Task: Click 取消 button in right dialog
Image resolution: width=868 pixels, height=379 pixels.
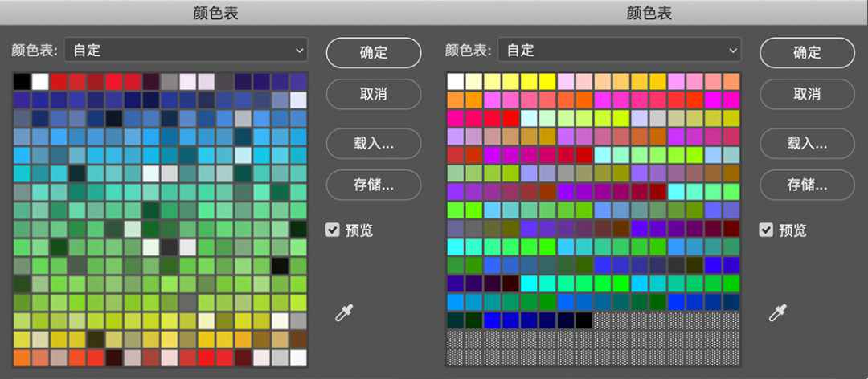Action: click(807, 93)
